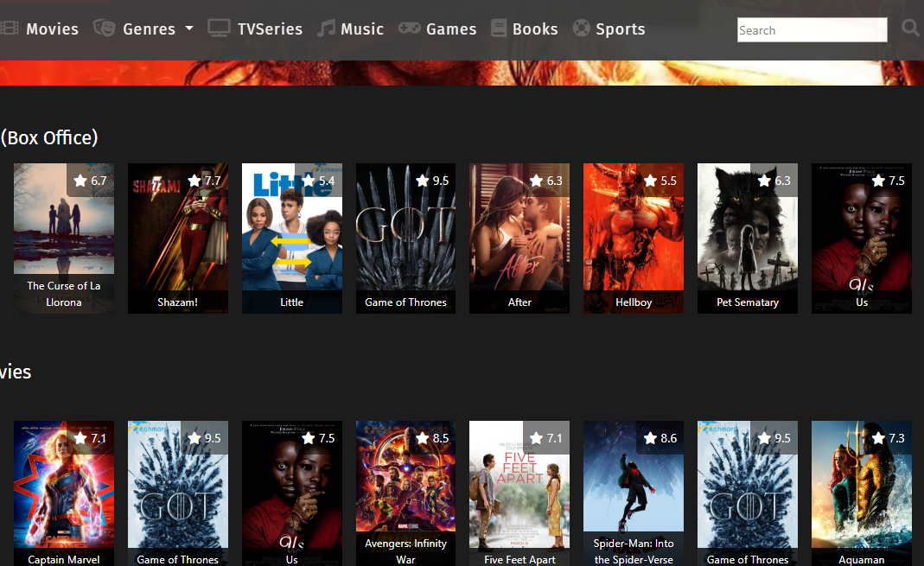Click the Pet Sematary title text
The image size is (924, 566).
(747, 302)
